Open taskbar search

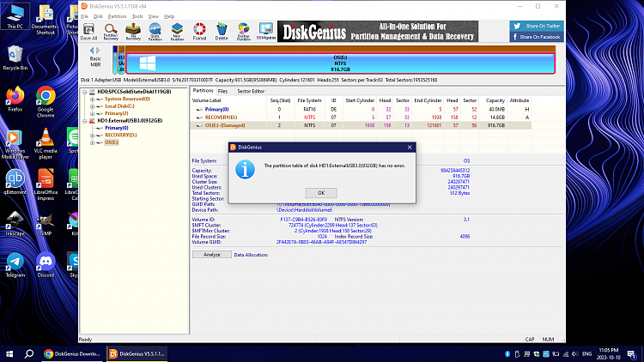click(28, 353)
